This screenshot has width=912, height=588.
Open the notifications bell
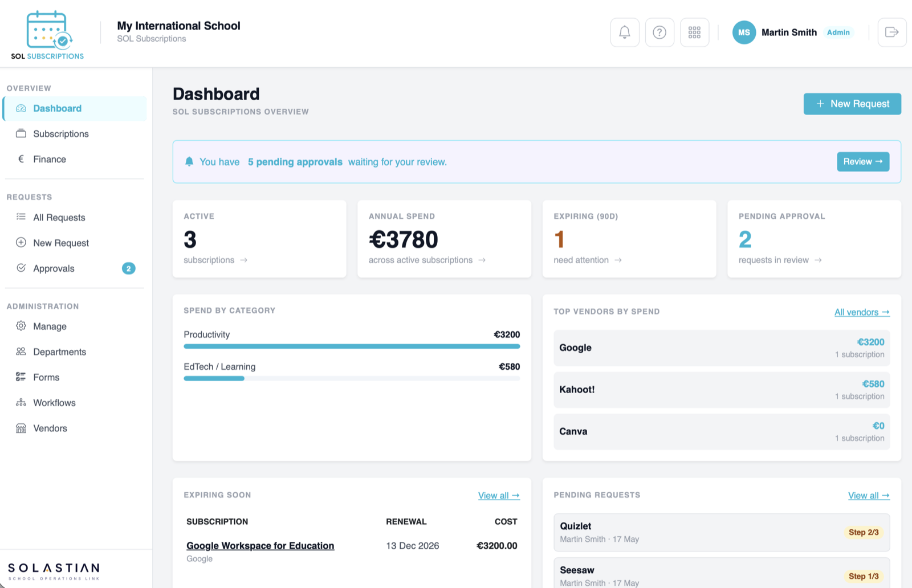(x=625, y=32)
